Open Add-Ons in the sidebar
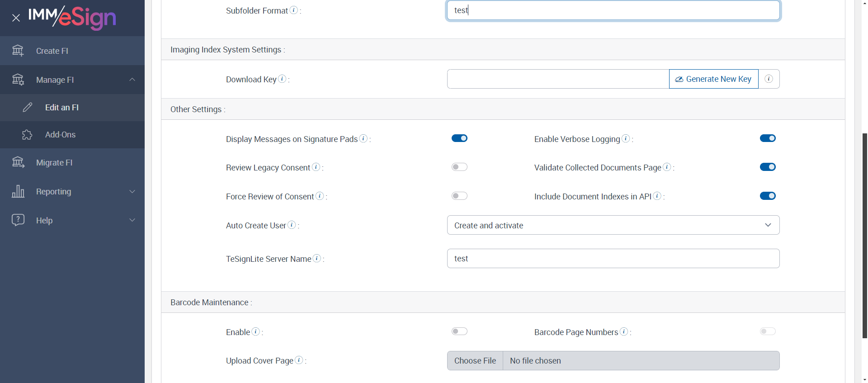The image size is (868, 383). (x=60, y=135)
